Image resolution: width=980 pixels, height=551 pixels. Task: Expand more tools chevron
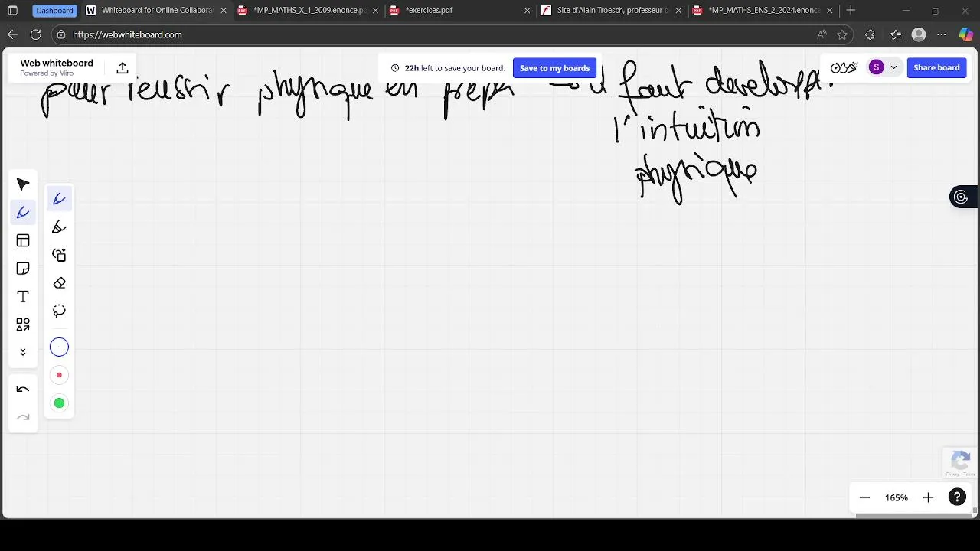click(x=23, y=352)
